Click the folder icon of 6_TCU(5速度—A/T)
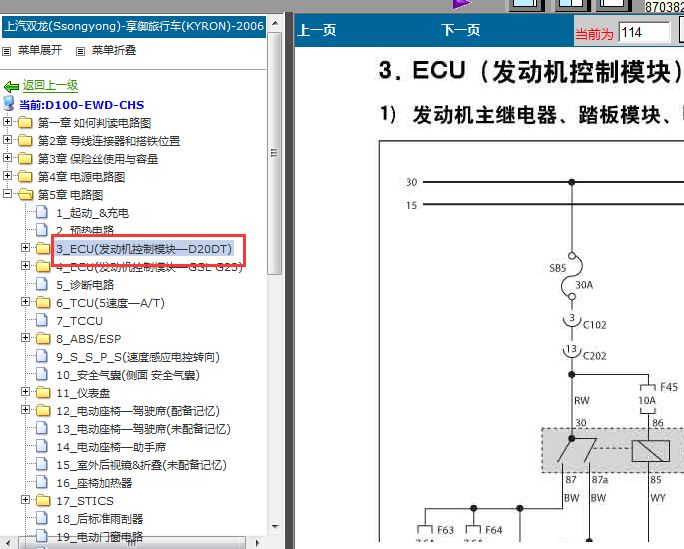The height and width of the screenshot is (549, 684). tap(43, 302)
